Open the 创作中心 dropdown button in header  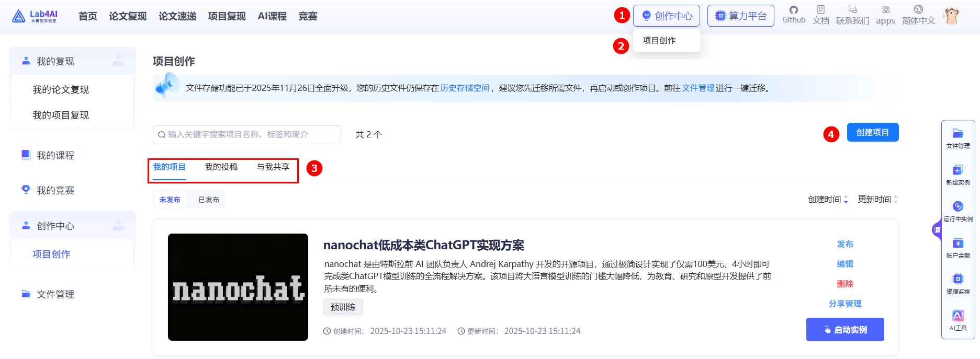pos(667,16)
